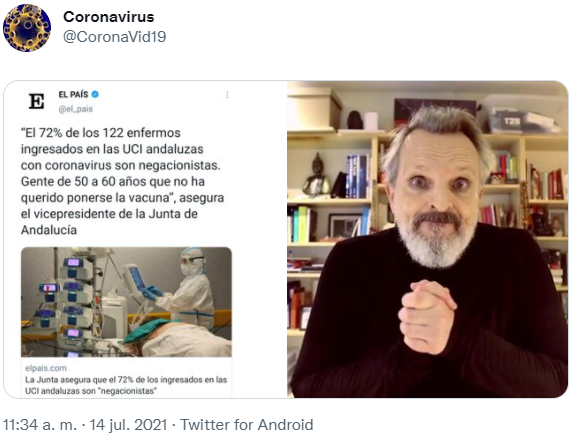Click the El País logo icon
The image size is (572, 437).
(x=36, y=101)
